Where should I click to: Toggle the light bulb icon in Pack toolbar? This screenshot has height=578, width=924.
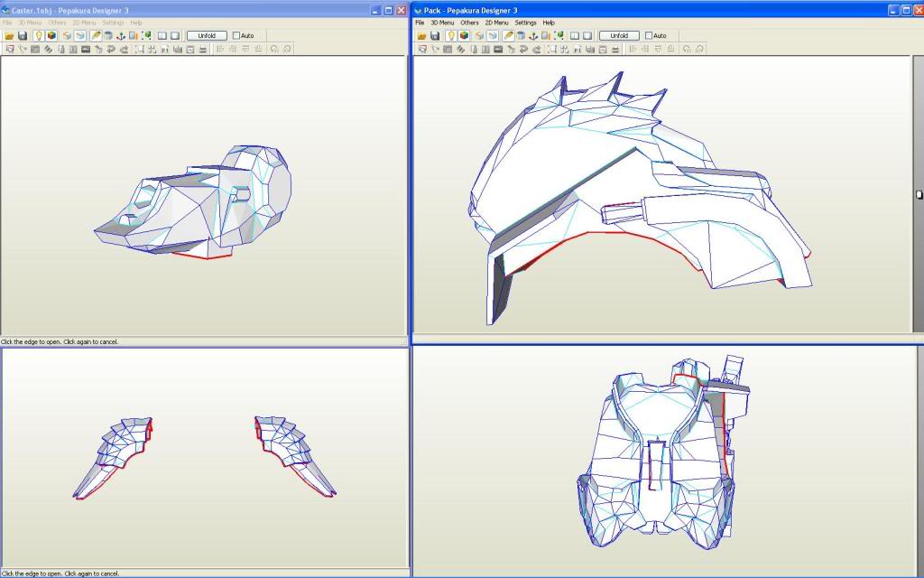pyautogui.click(x=450, y=35)
